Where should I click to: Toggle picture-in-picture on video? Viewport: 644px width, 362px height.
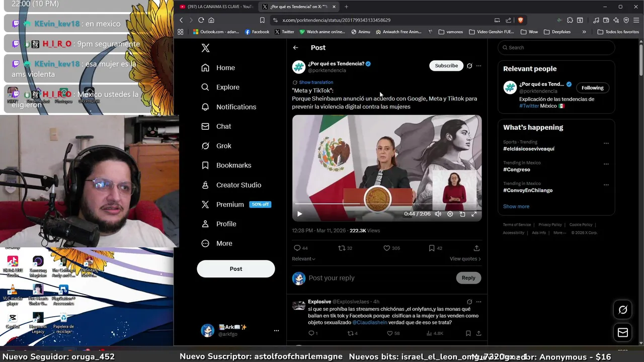click(462, 214)
